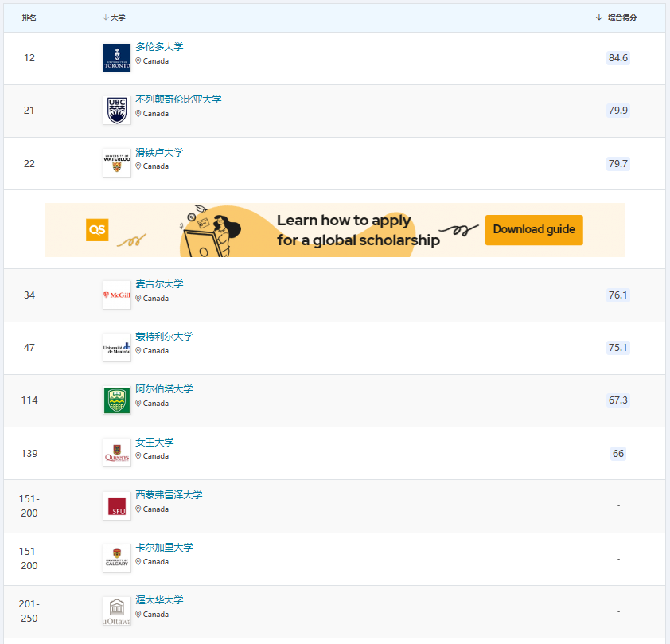Click rank 151-200 beside 卡尔加里大学
Screen dimensions: 670x644
(29, 559)
